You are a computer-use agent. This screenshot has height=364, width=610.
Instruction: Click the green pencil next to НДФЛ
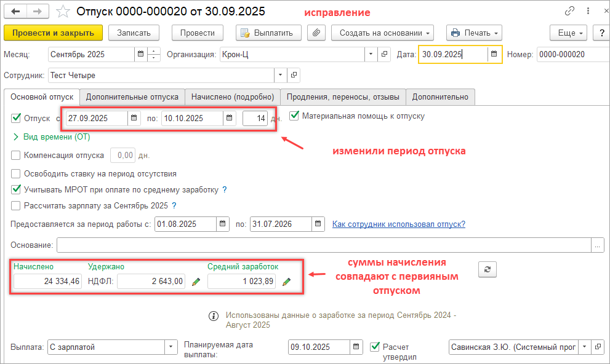tap(196, 282)
